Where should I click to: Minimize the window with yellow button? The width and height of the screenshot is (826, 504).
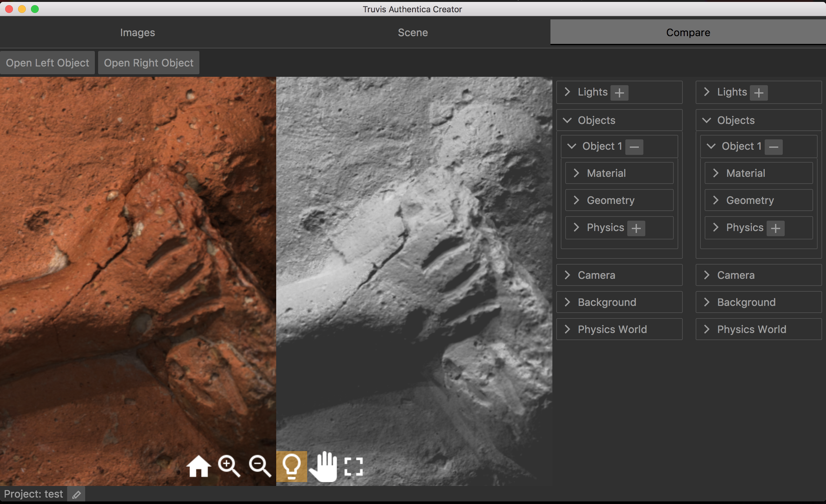click(x=22, y=9)
